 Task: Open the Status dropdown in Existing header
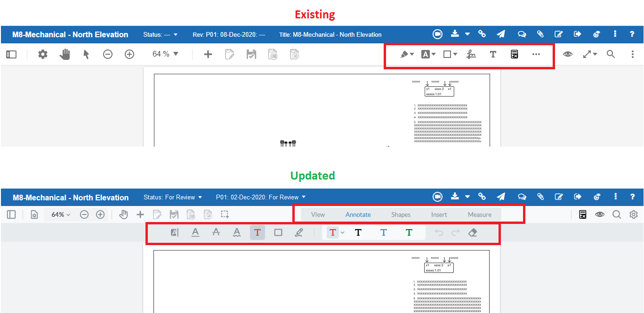pos(160,34)
